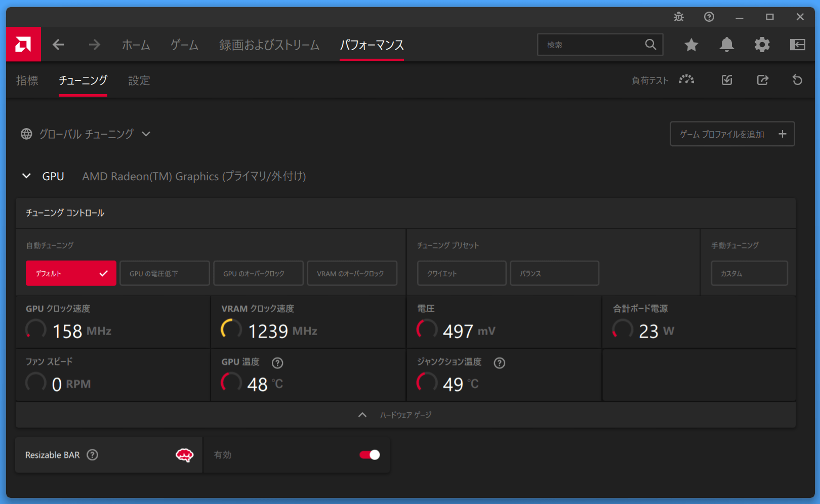Click the チューニング プリセット label
The width and height of the screenshot is (820, 504).
(x=447, y=245)
